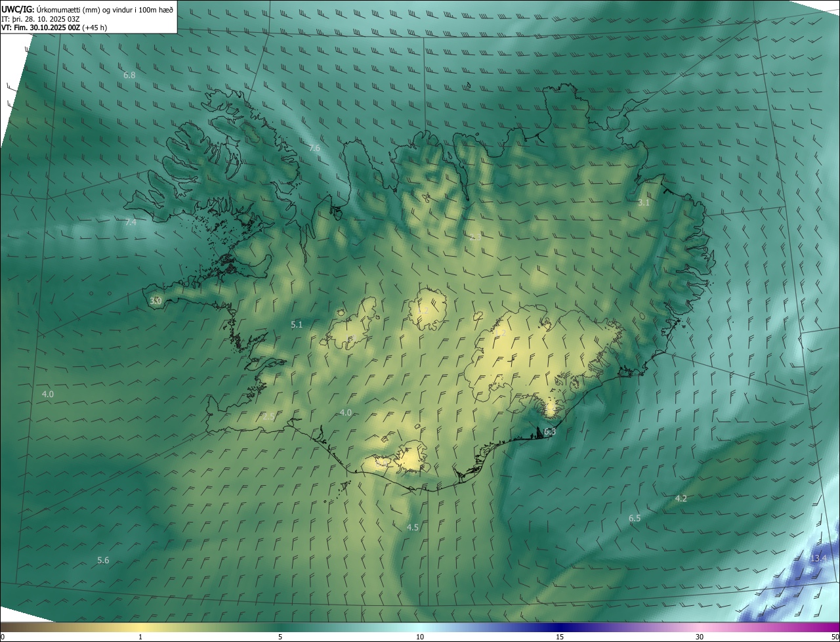Click the map value label 6.8
Image resolution: width=840 pixels, height=642 pixels.
[129, 75]
